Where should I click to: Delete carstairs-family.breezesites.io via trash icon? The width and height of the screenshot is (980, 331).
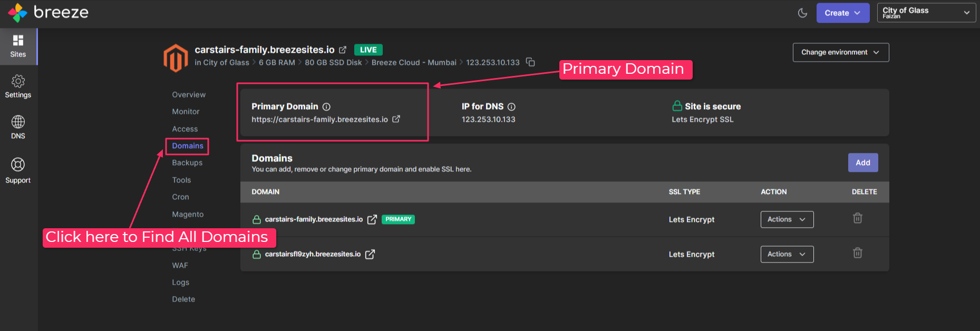coord(858,218)
